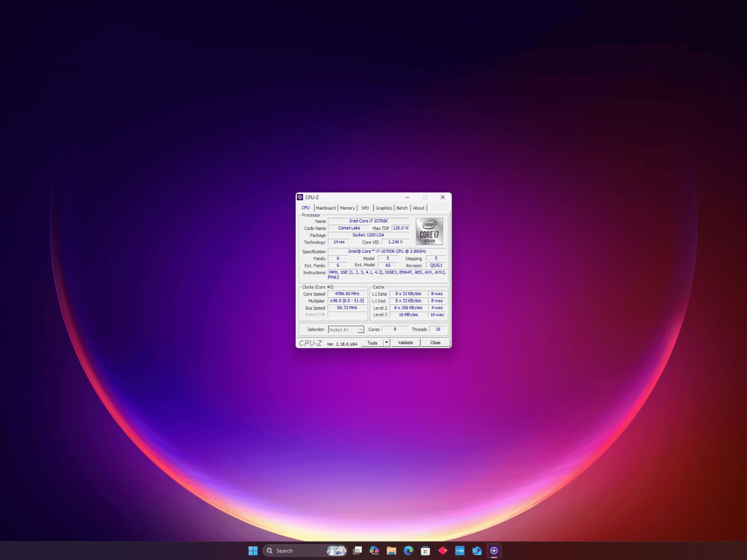This screenshot has width=747, height=560.
Task: Click the Tools button
Action: [x=372, y=343]
